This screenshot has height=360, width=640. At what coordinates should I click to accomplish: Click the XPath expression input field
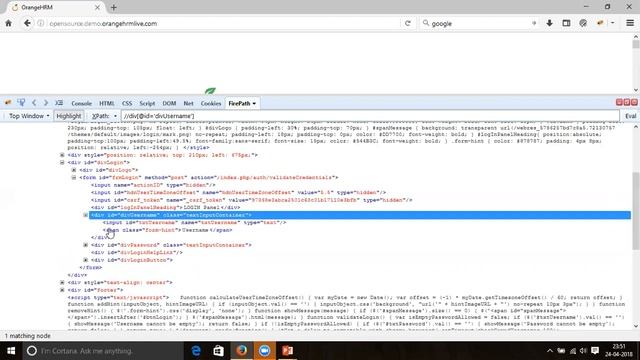point(370,116)
